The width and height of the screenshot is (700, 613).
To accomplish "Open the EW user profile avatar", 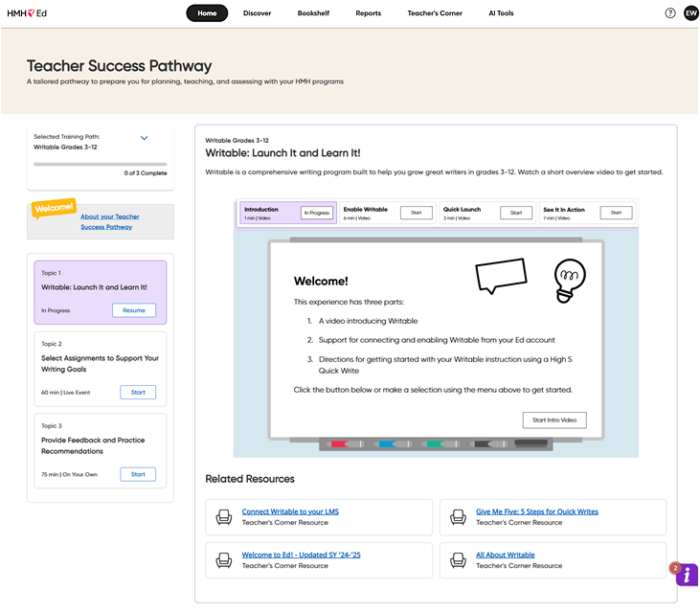I will pyautogui.click(x=691, y=13).
